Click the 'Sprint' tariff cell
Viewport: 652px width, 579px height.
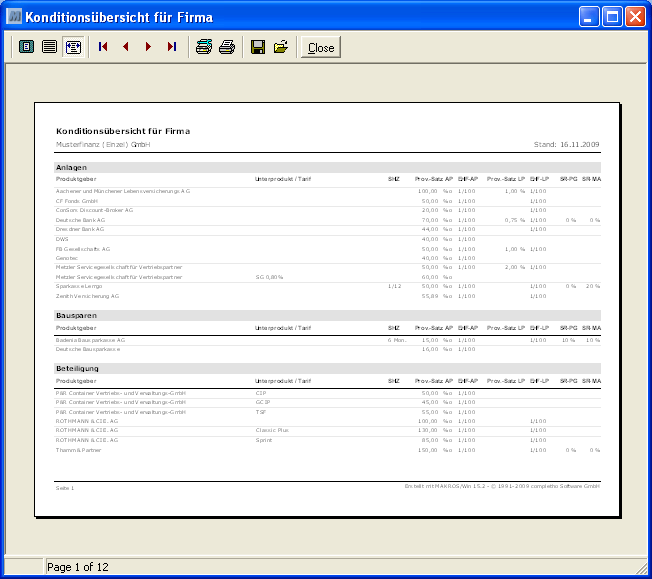(x=264, y=440)
